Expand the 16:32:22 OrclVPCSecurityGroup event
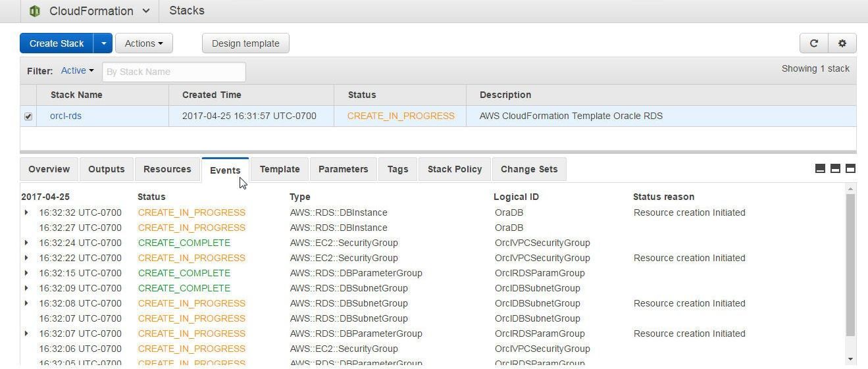Image resolution: width=868 pixels, height=369 pixels. [x=26, y=258]
